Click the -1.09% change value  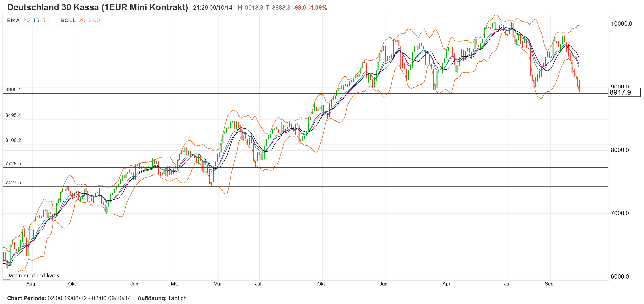(x=318, y=8)
